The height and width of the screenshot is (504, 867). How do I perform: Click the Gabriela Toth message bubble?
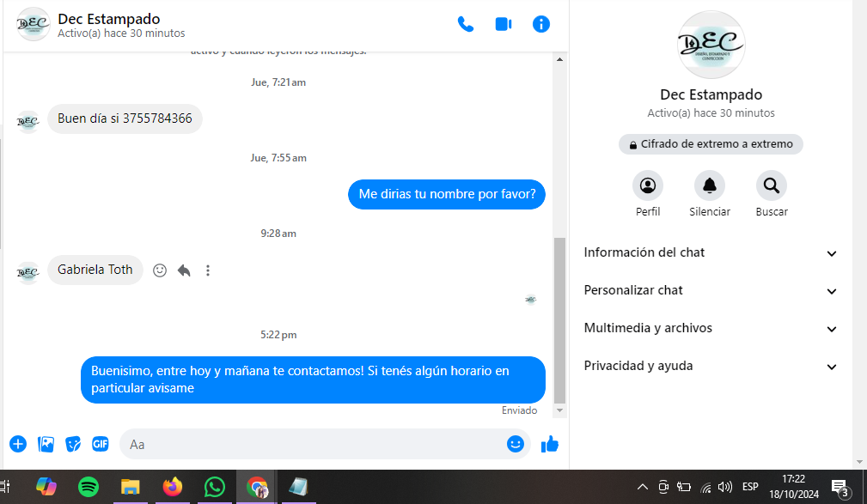pos(95,270)
